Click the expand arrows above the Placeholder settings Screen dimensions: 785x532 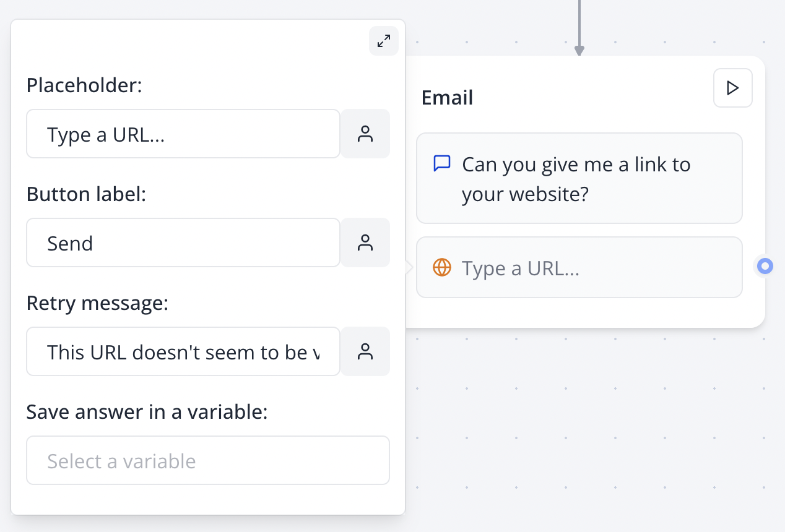[x=384, y=41]
